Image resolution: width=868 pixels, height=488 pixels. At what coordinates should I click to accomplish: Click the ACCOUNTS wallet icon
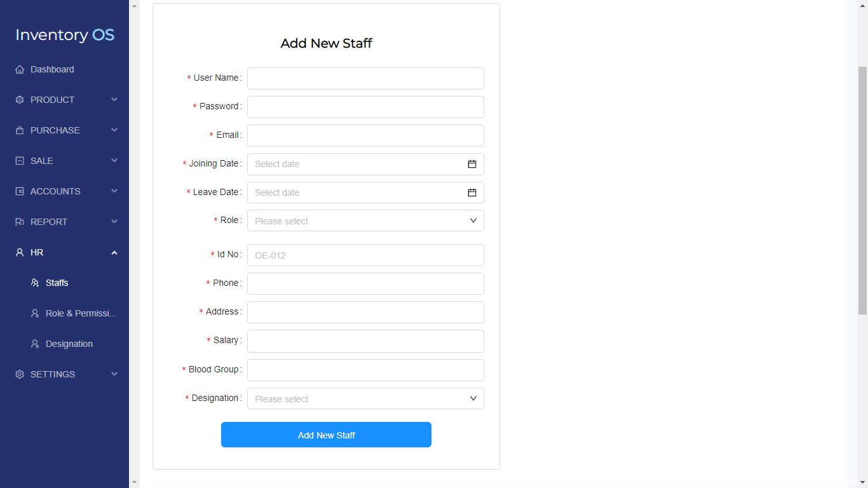point(20,191)
